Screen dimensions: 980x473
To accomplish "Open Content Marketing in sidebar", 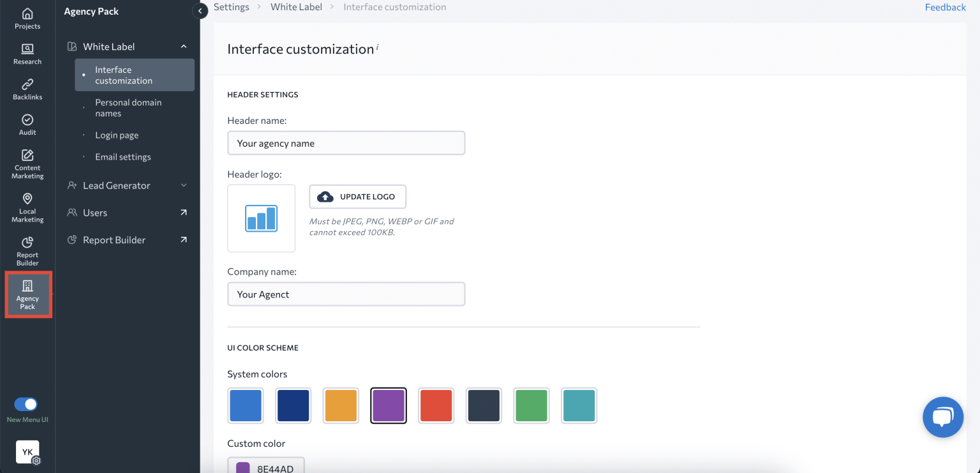I will (27, 163).
